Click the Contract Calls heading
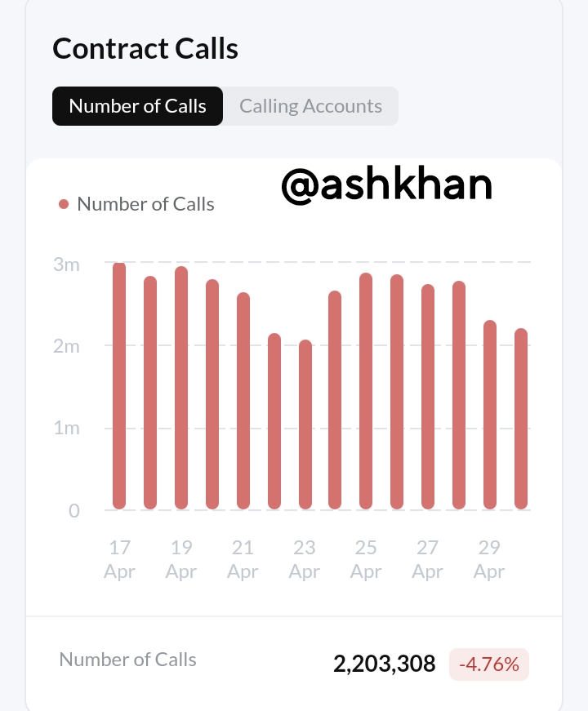 pyautogui.click(x=145, y=48)
